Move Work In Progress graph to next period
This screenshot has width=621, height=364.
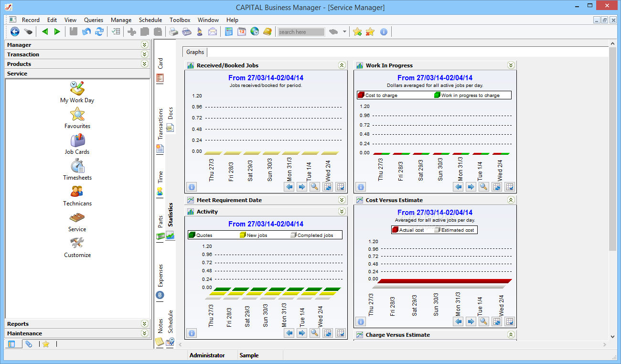471,187
